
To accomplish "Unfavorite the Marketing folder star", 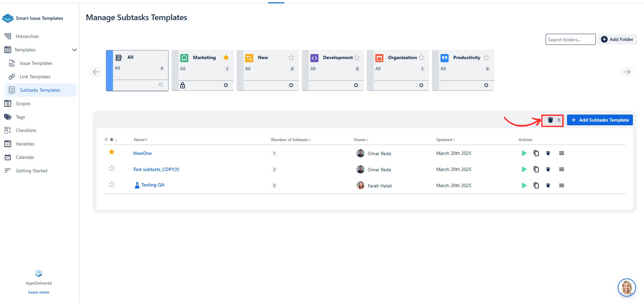I will [x=226, y=57].
